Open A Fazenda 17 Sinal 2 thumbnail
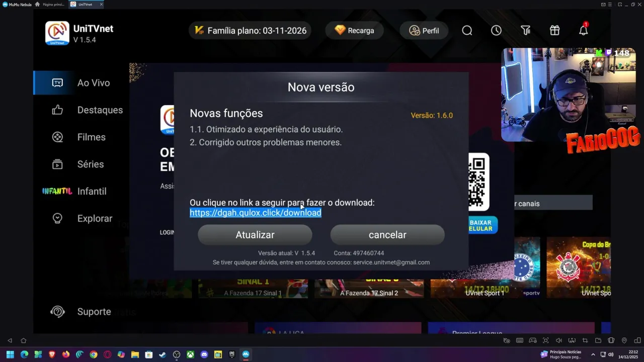 pos(369,288)
